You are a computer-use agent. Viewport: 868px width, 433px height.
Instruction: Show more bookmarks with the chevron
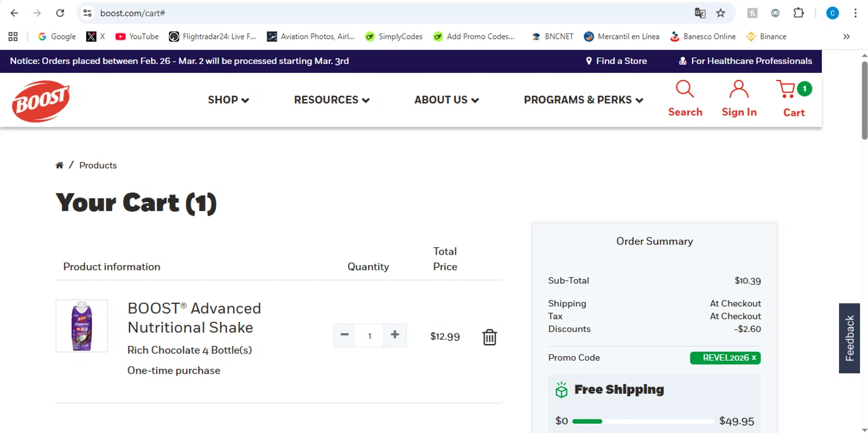[846, 36]
